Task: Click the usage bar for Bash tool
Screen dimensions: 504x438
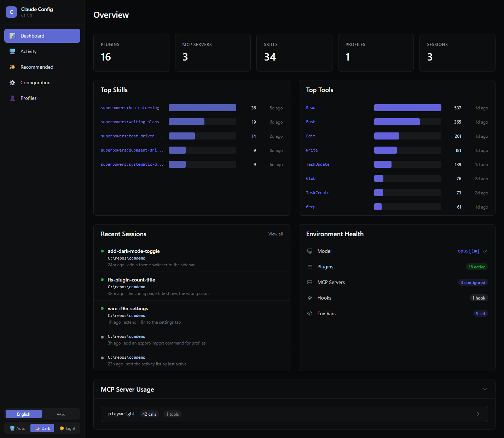Action: coord(408,122)
